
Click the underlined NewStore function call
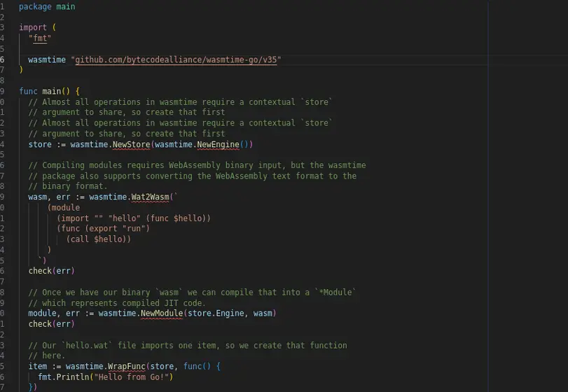(131, 144)
